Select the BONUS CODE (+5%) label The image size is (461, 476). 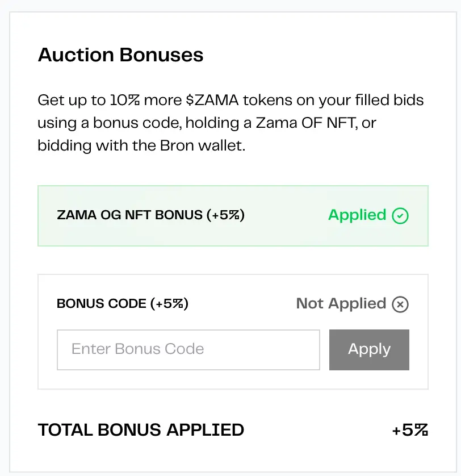(123, 304)
